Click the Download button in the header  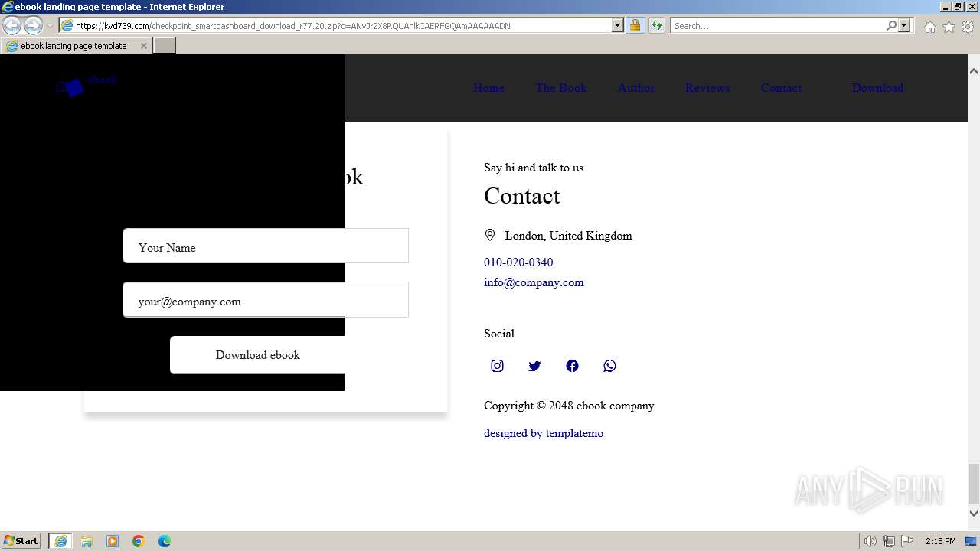pyautogui.click(x=877, y=88)
